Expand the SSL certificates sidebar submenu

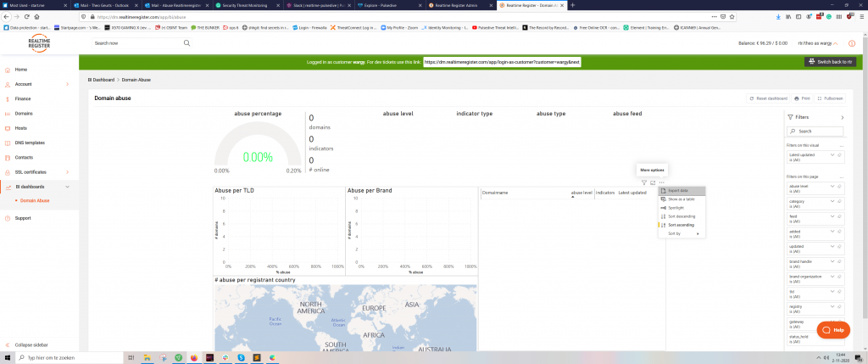pos(68,172)
